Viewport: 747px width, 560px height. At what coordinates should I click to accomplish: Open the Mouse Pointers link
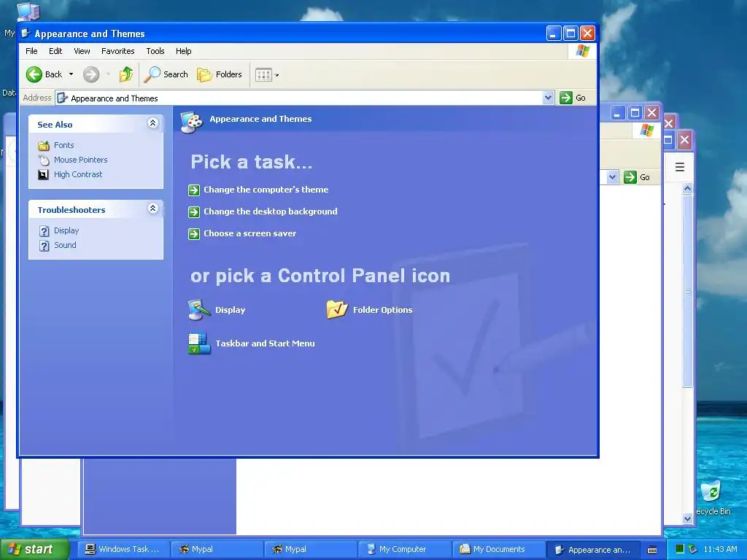(x=80, y=160)
